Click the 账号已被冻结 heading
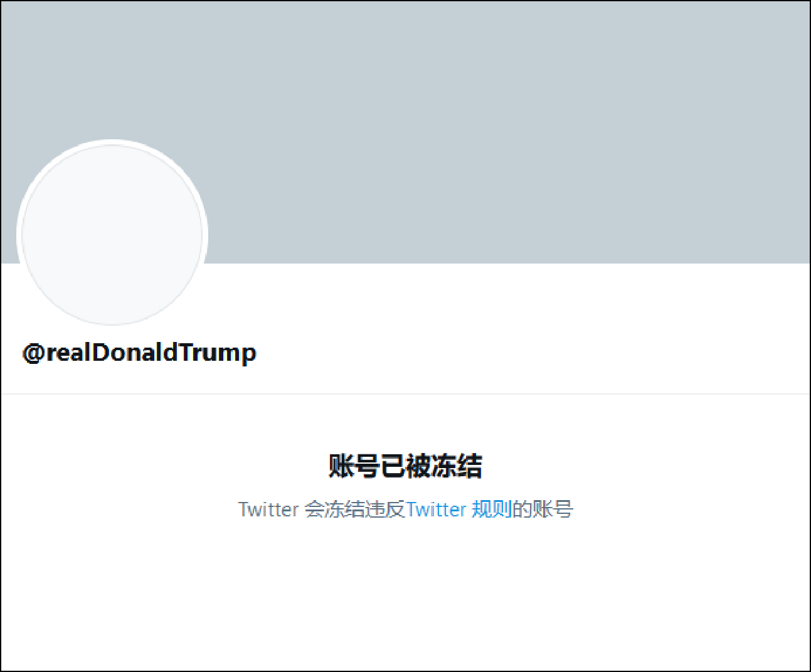Image resolution: width=811 pixels, height=672 pixels. tap(406, 466)
